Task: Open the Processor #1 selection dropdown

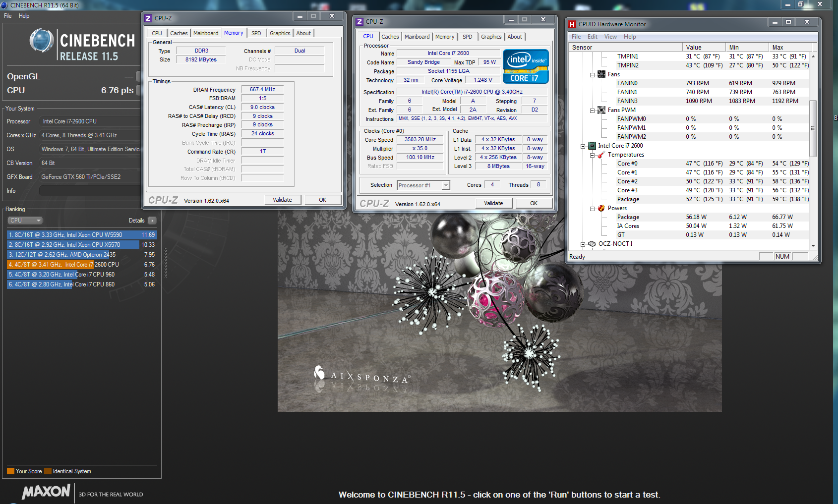Action: (x=423, y=185)
